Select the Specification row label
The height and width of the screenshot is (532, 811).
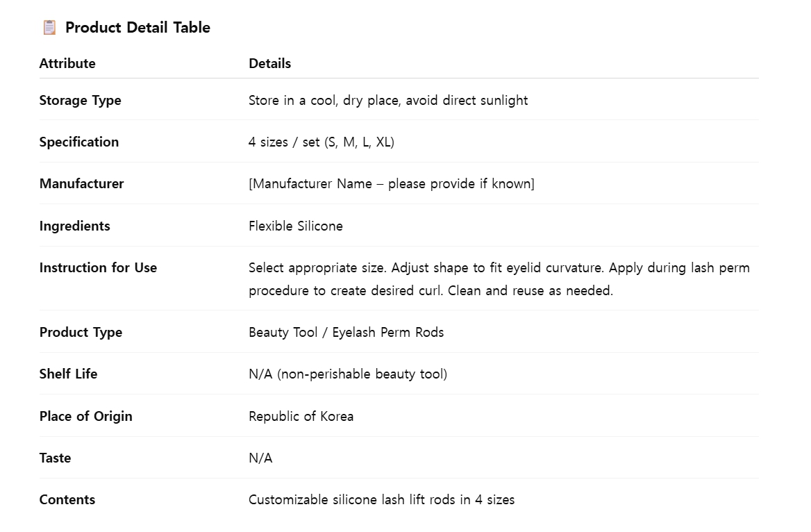(79, 142)
